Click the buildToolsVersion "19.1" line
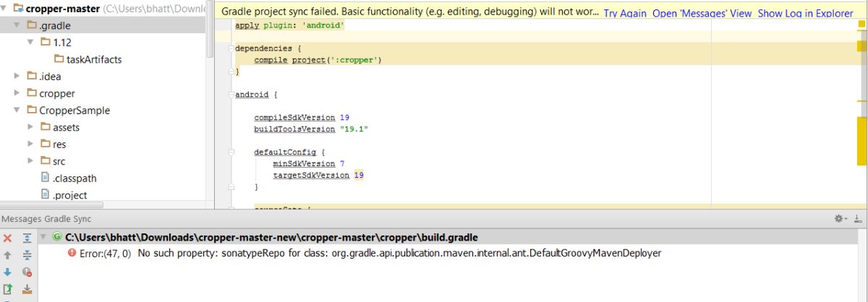Image resolution: width=868 pixels, height=302 pixels. 312,129
